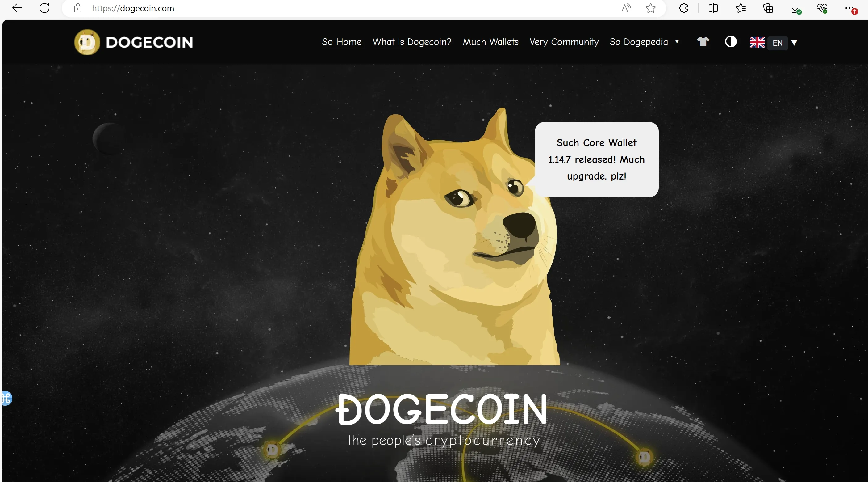Click the blue command-key widget on the page edge
The width and height of the screenshot is (868, 482).
coord(6,398)
